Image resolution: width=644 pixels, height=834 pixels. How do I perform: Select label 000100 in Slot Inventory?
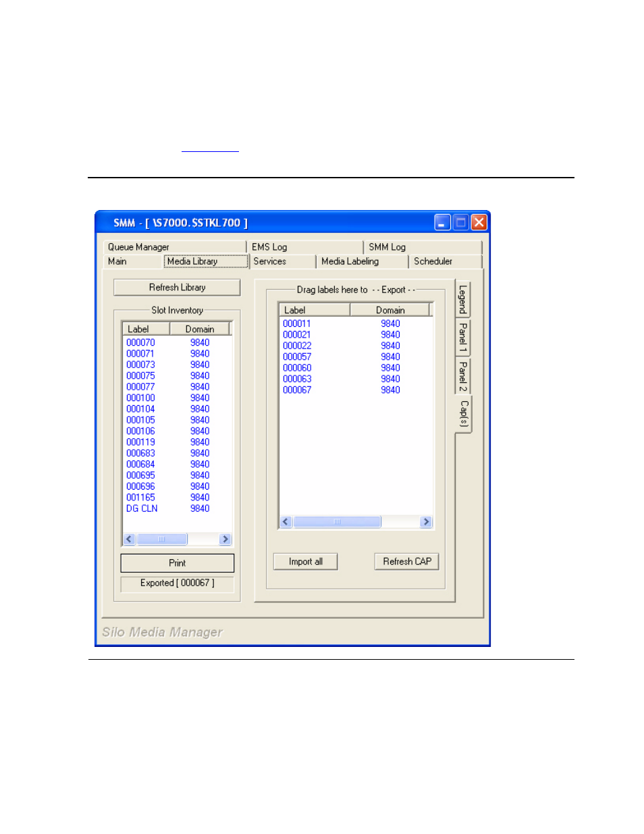click(140, 398)
